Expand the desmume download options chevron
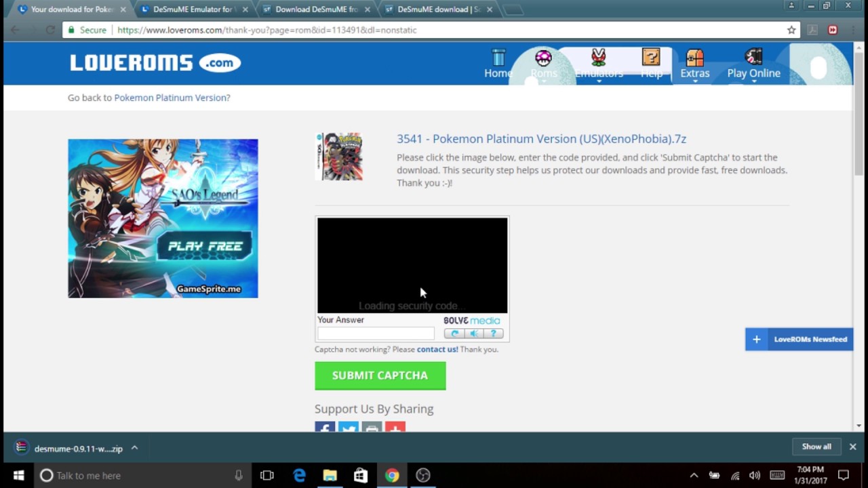Viewport: 868px width, 488px height. [134, 448]
